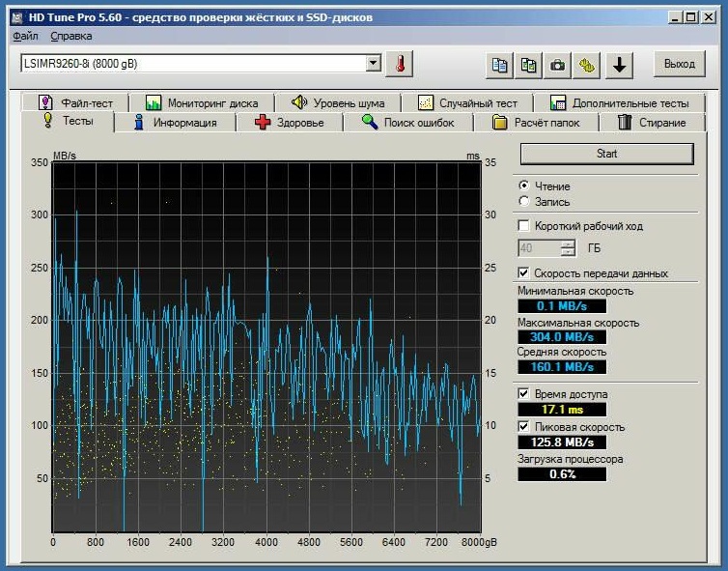Click the Выход button
Image resolution: width=728 pixels, height=571 pixels.
[680, 65]
